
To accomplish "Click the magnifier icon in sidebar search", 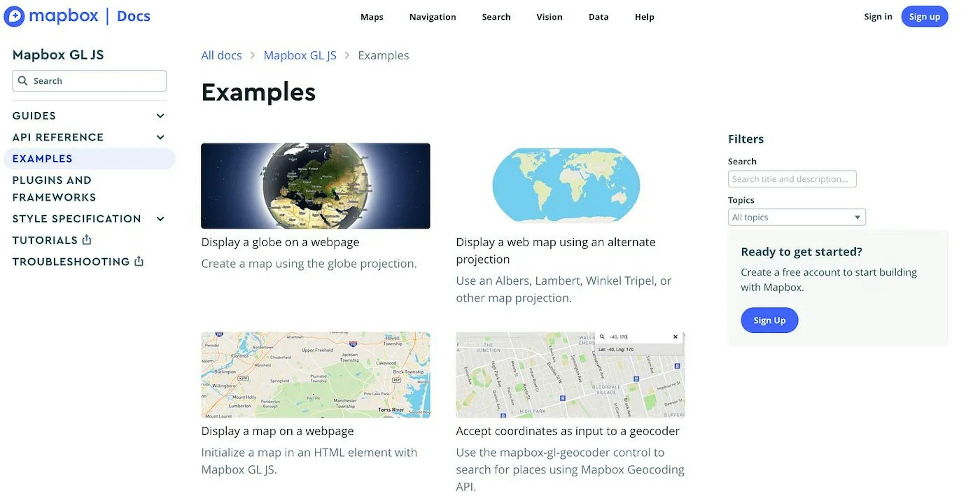I will point(23,81).
